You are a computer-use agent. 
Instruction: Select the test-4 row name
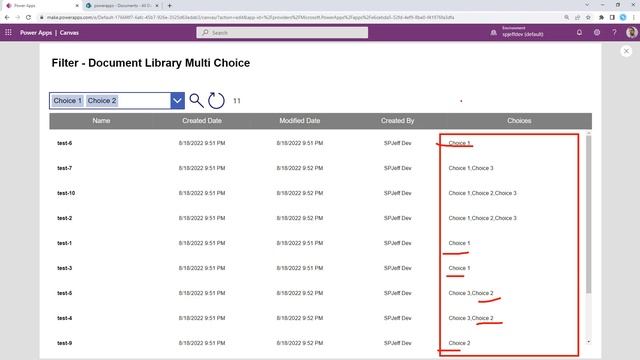tap(64, 318)
